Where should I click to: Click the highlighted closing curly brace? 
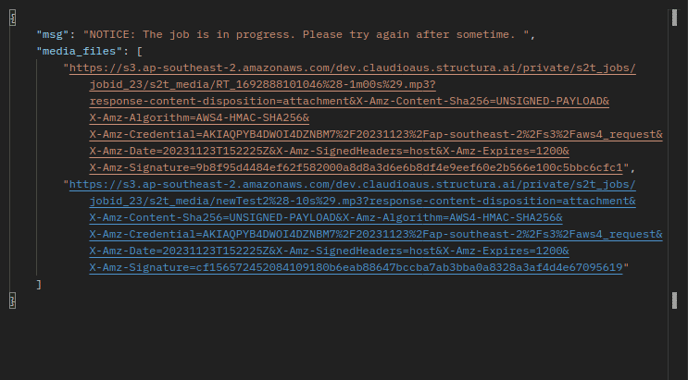(13, 301)
